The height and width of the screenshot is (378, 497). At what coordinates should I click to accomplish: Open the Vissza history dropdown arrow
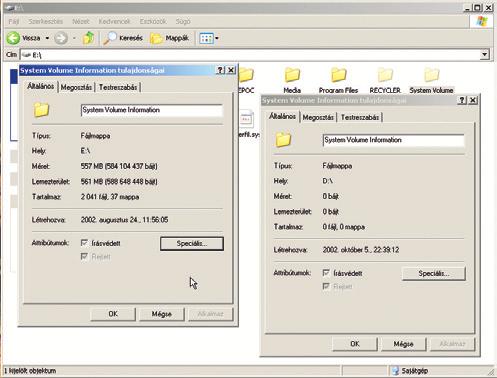(47, 38)
